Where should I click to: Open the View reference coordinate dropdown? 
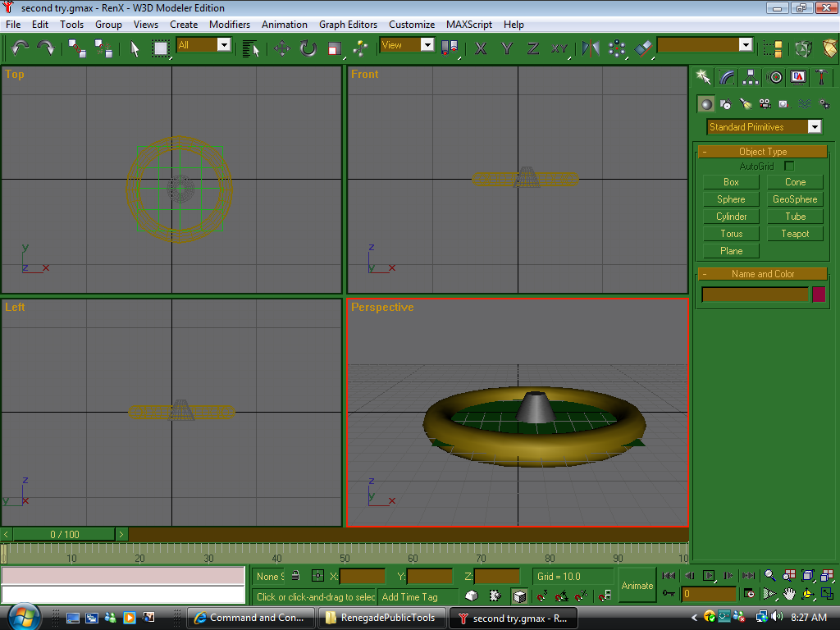pos(427,45)
